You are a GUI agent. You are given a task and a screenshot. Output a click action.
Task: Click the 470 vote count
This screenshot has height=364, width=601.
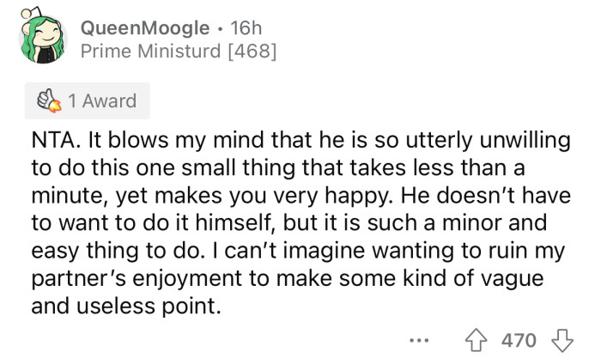pos(518,340)
